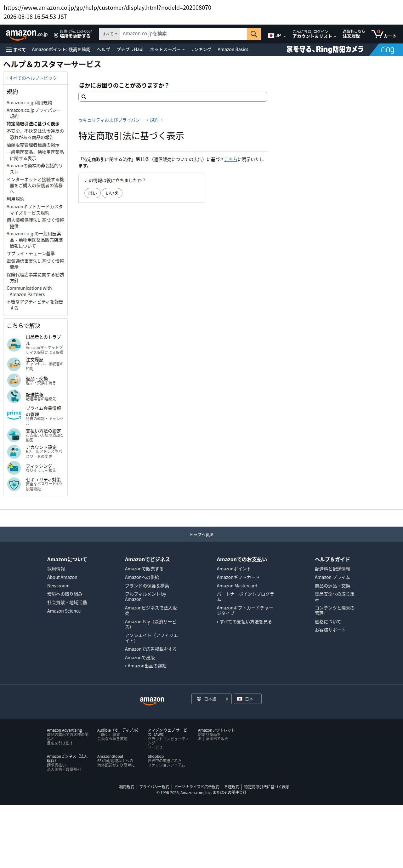Open the すべて search category dropdown
Screen dimensions: 403x868
coord(110,34)
